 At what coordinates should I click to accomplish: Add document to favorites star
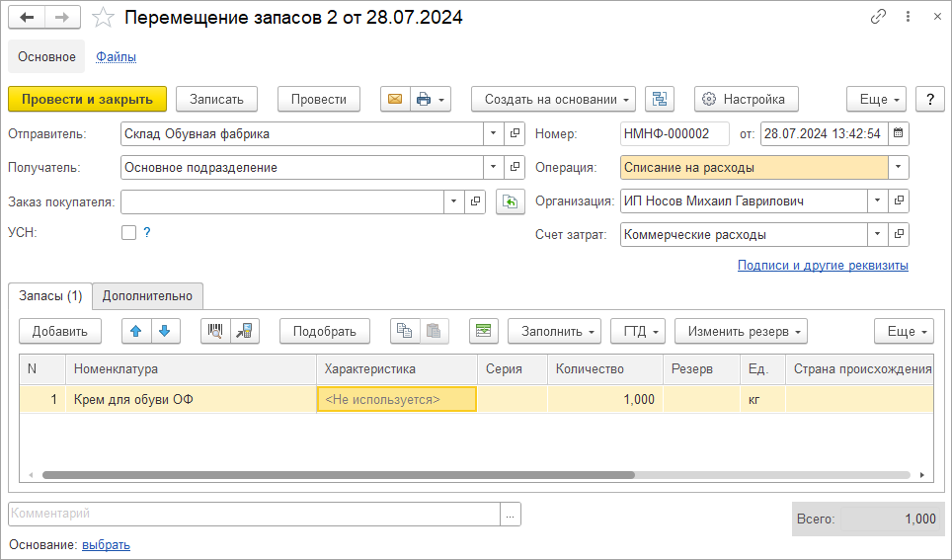pyautogui.click(x=103, y=18)
